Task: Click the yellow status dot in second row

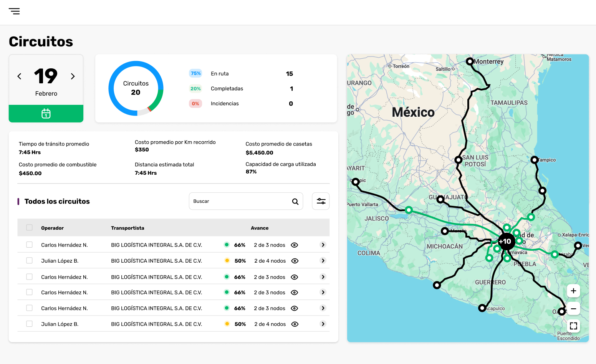Action: point(227,260)
